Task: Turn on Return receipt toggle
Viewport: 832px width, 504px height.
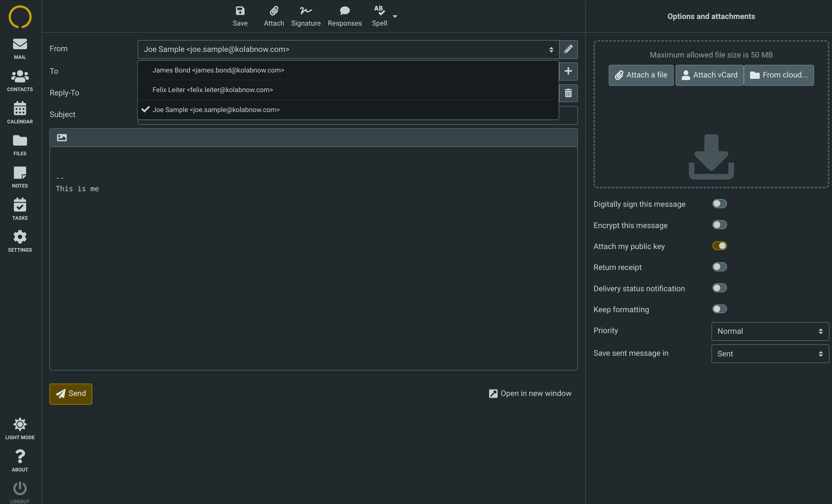Action: pos(719,267)
